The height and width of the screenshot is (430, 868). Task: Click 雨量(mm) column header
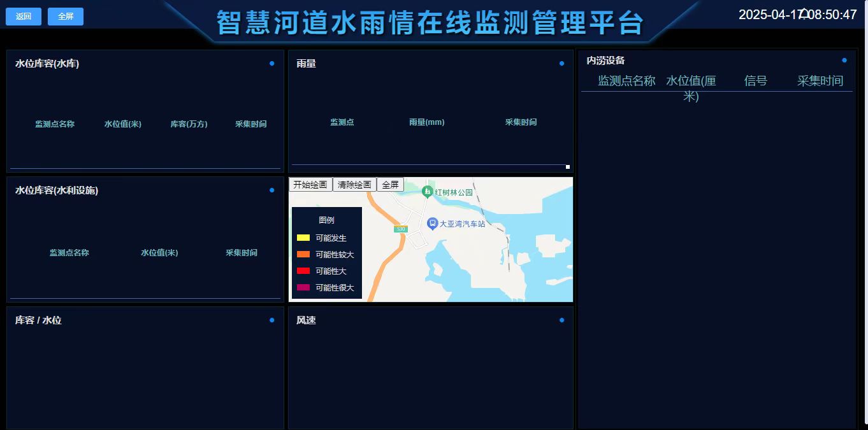(427, 122)
